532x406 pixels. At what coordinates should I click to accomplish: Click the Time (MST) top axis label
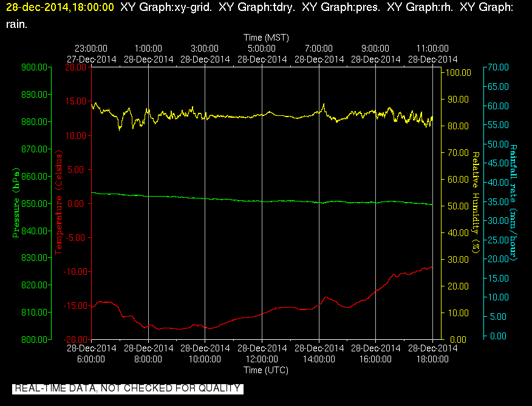(266, 37)
